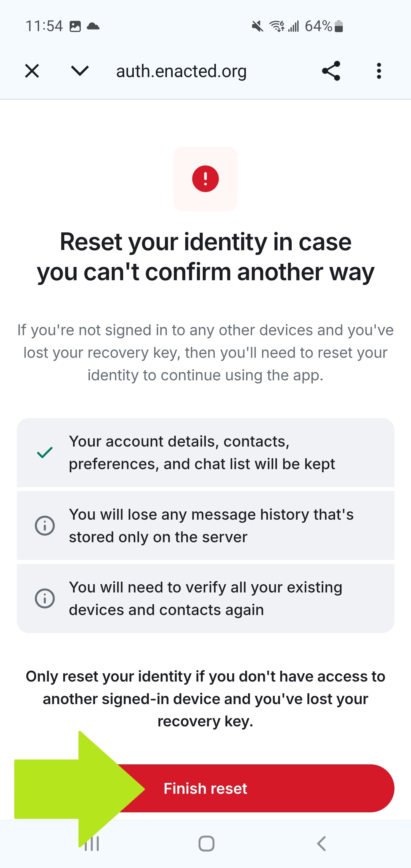Expand the browser URL dropdown chevron
Image resolution: width=411 pixels, height=868 pixels.
(x=80, y=71)
